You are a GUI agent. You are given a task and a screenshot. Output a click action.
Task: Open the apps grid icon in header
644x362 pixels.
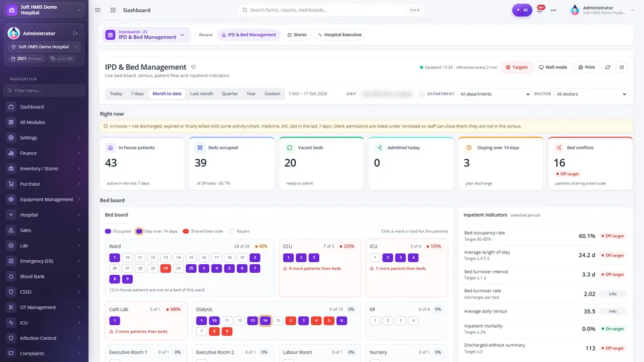pyautogui.click(x=113, y=10)
